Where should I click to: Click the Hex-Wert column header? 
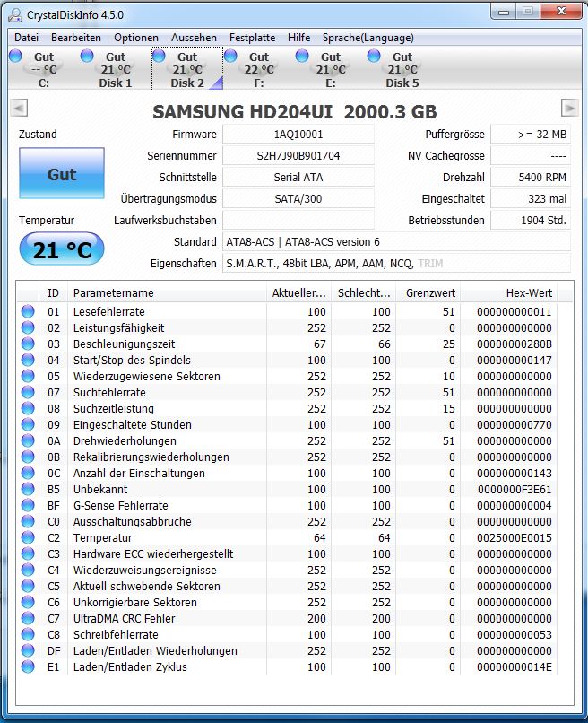point(509,292)
